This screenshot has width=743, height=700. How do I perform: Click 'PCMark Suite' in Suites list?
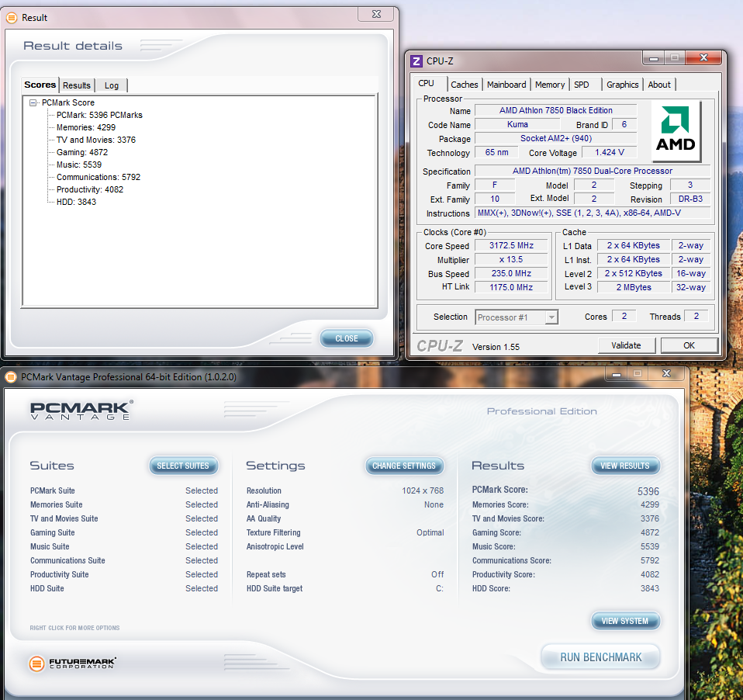[x=53, y=490]
